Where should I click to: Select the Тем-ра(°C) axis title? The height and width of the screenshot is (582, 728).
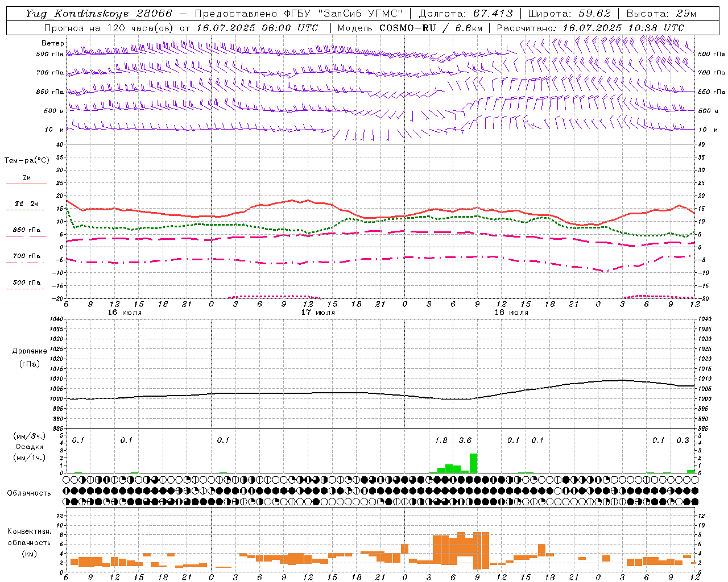pos(27,161)
